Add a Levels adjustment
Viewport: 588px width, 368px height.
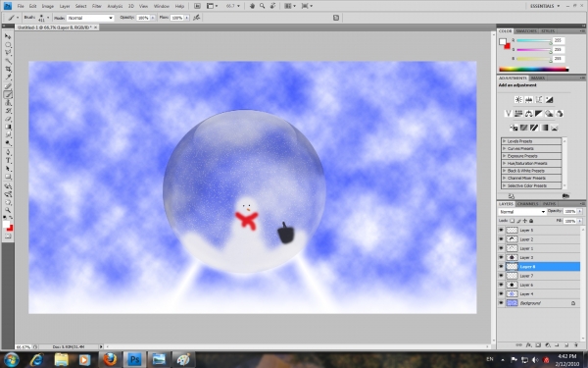coord(529,99)
